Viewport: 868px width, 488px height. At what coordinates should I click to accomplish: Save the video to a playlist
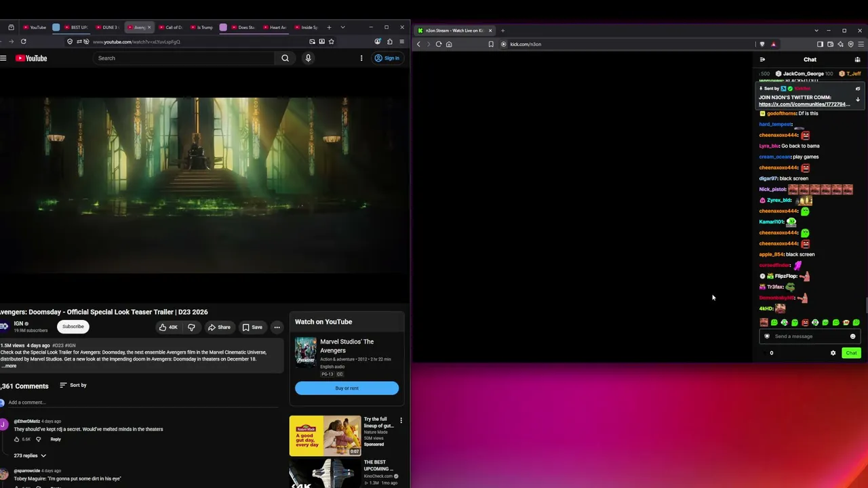tap(252, 327)
